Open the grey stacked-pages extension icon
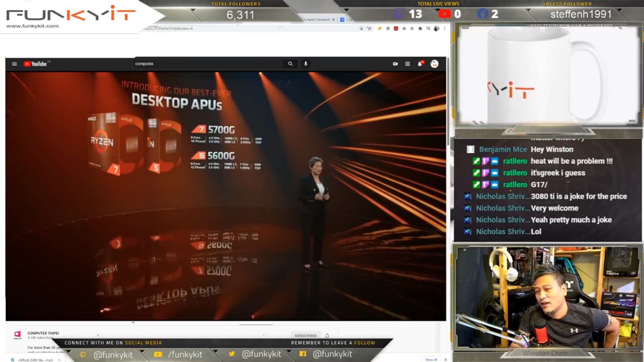The height and width of the screenshot is (362, 644). [388, 29]
